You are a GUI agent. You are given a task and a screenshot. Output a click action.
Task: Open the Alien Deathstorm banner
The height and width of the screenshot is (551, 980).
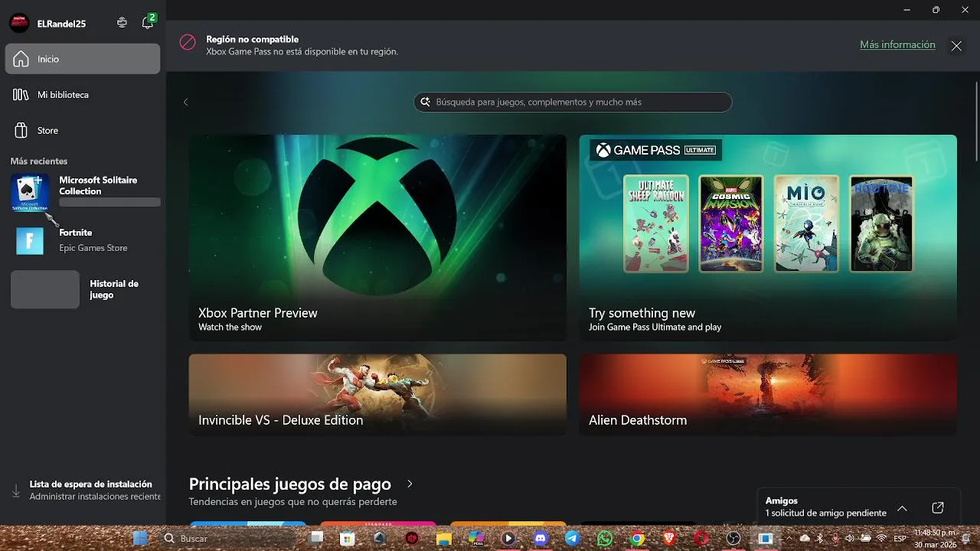pos(768,395)
